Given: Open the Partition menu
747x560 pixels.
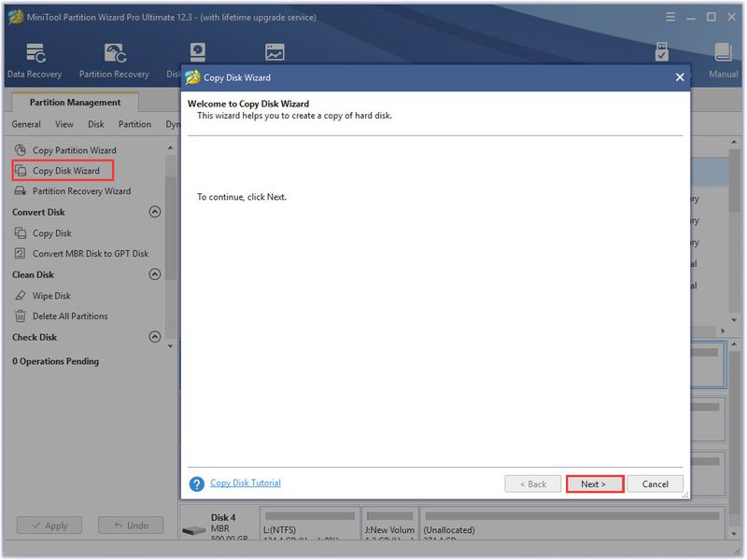Looking at the screenshot, I should pos(134,124).
